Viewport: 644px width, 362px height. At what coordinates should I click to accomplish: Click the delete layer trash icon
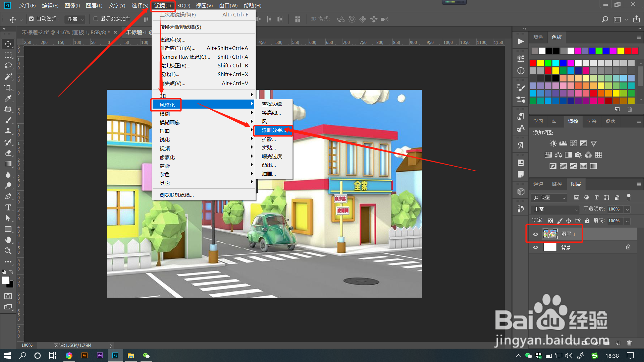629,343
